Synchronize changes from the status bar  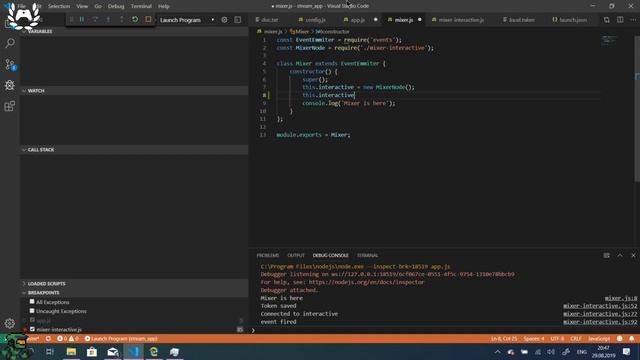coord(48,339)
